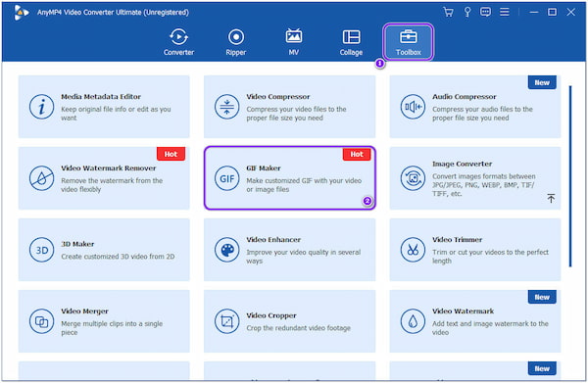Click 'Improve your video quality' description
The image size is (588, 383).
[x=304, y=257]
